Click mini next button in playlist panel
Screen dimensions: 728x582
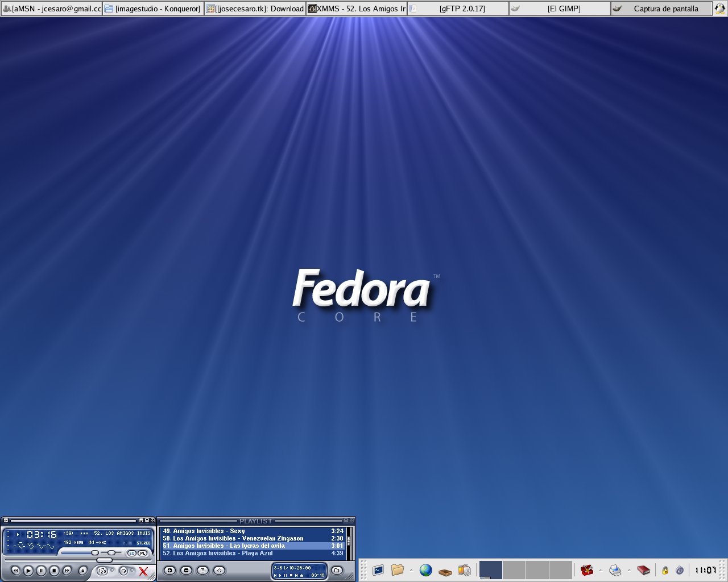296,576
